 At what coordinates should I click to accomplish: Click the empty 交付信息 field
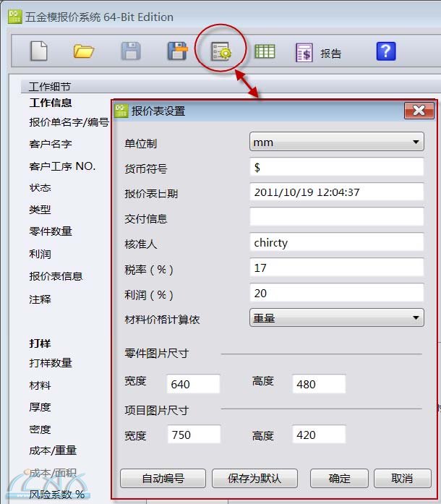coord(337,217)
